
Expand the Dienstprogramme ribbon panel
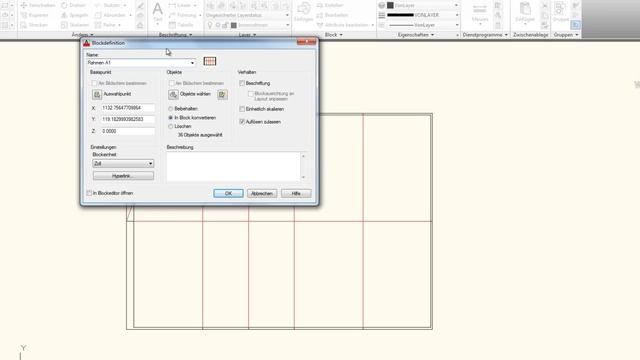pyautogui.click(x=485, y=35)
